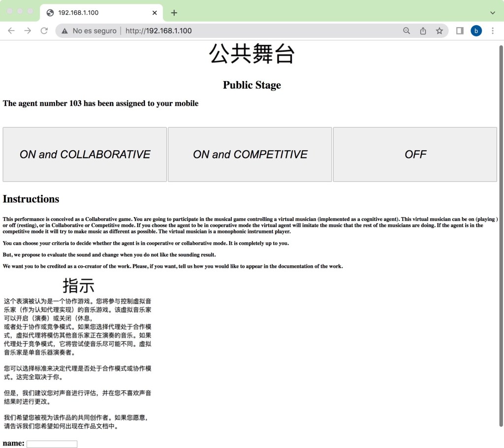Toggle the browser side panel icon
Viewport: 504px width, 448px height.
coord(460,31)
